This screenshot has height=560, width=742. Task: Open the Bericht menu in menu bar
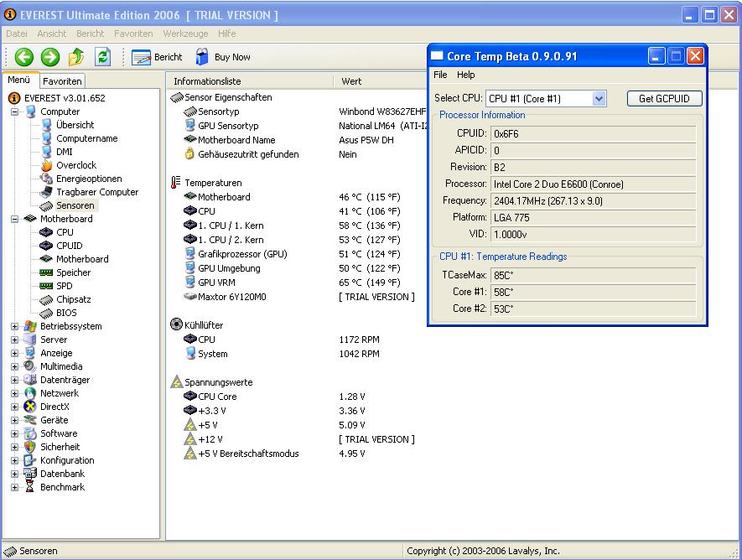[90, 34]
